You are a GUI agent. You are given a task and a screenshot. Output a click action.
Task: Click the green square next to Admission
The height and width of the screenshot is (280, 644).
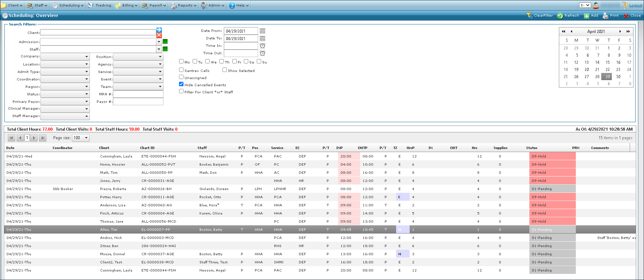165,41
